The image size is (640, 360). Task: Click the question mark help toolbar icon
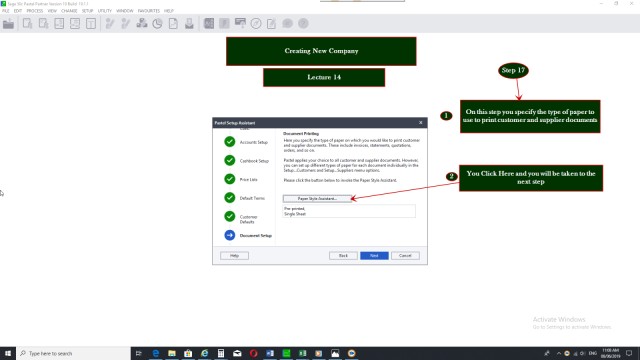pyautogui.click(x=303, y=24)
